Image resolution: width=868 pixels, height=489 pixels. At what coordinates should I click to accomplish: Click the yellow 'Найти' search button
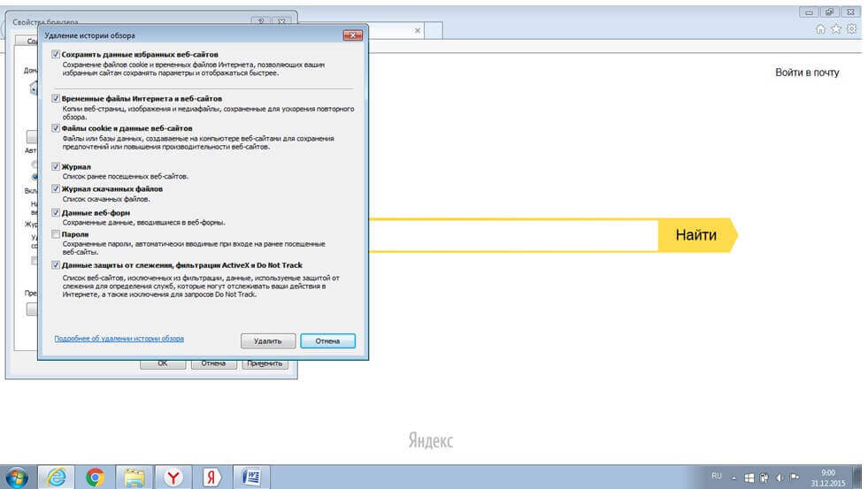[x=695, y=235]
